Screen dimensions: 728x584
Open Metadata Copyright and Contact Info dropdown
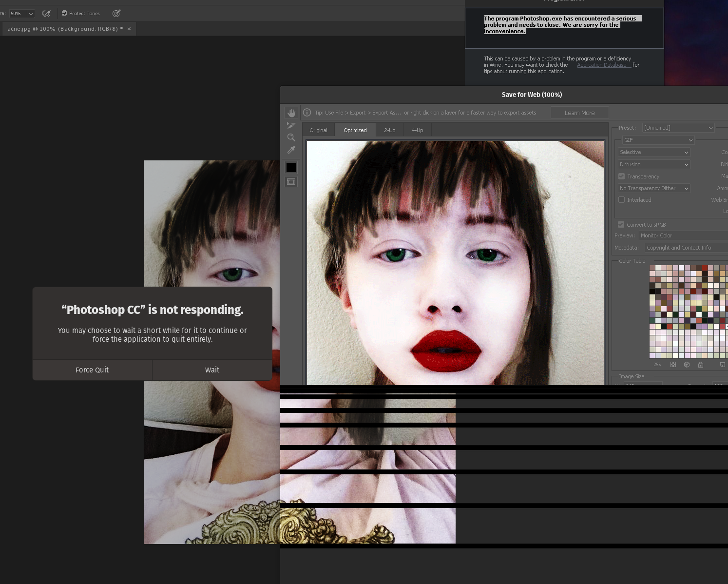[x=686, y=248]
